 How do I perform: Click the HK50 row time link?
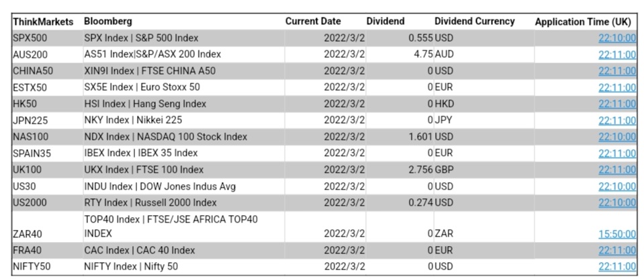pos(616,104)
